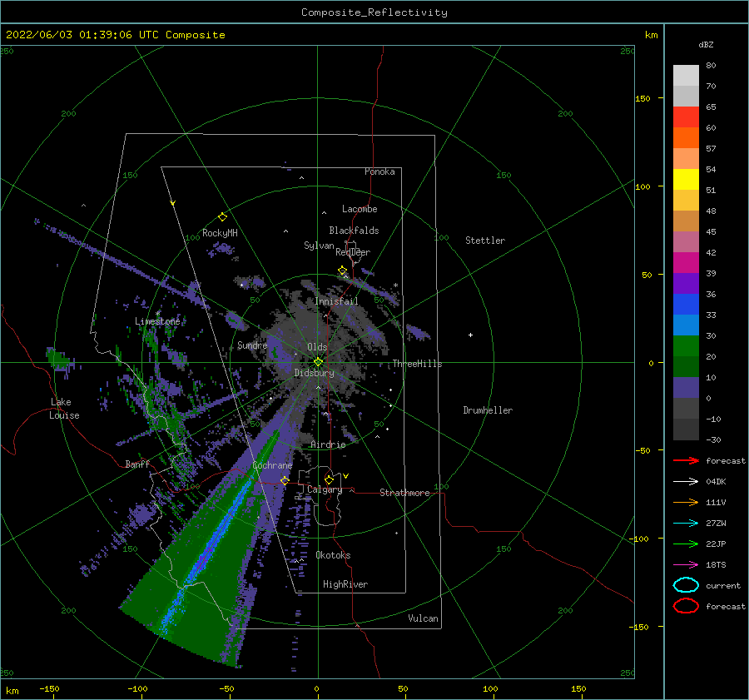
Task: Click the magenta 18TS arrow in the legend
Action: pos(686,564)
